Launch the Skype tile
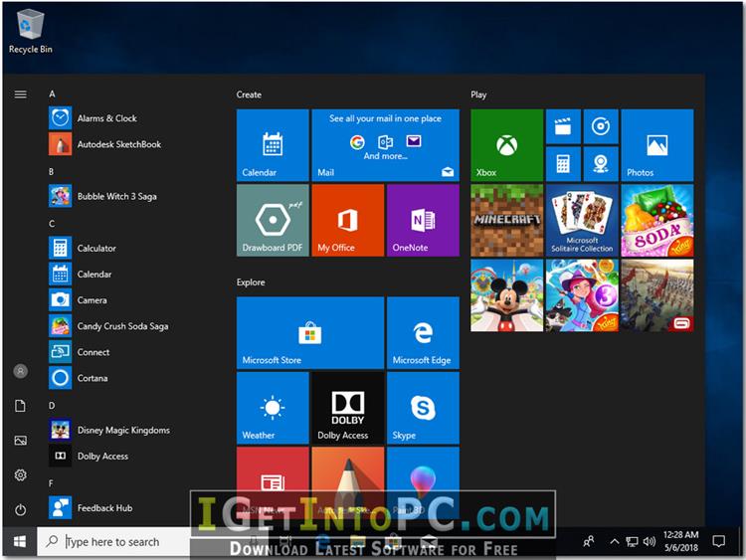This screenshot has height=560, width=746. (423, 408)
